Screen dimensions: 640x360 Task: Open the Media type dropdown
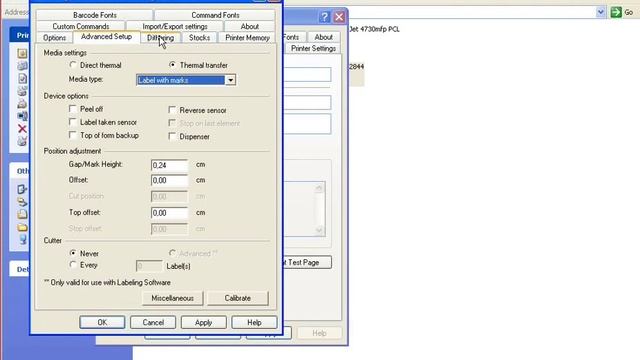click(231, 80)
